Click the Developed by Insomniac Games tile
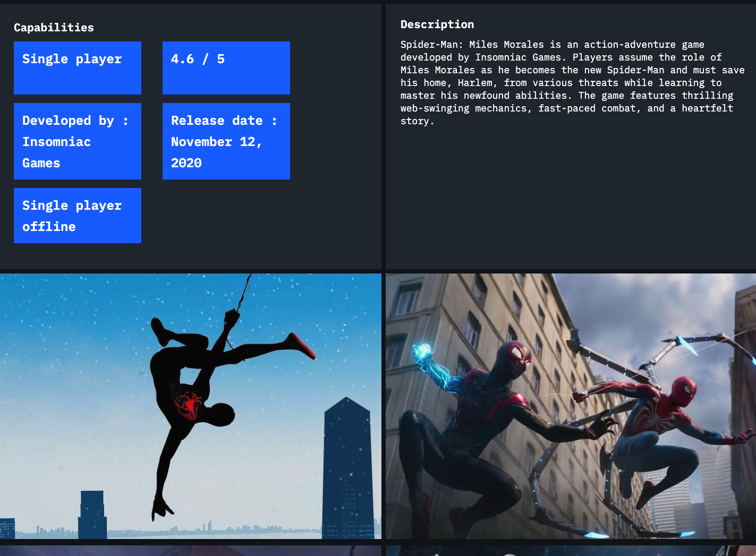The height and width of the screenshot is (556, 756). point(78,141)
